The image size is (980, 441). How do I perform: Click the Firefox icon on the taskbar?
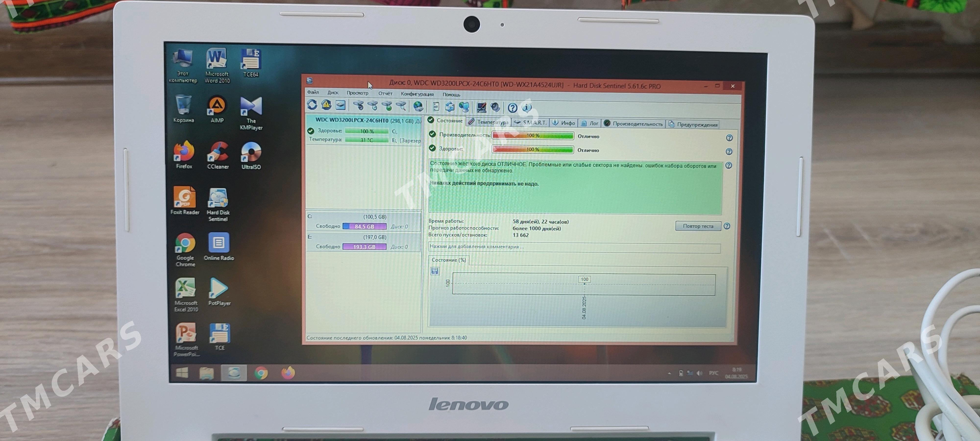288,373
